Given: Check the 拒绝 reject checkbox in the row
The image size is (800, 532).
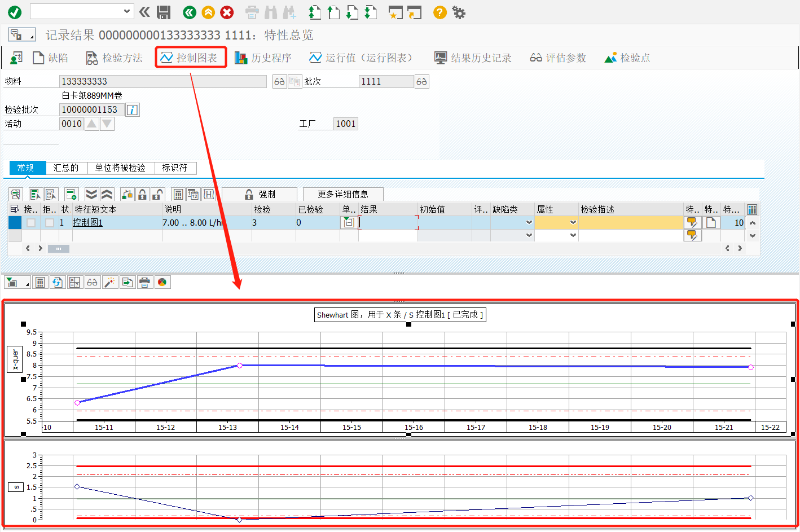Looking at the screenshot, I should (x=49, y=222).
